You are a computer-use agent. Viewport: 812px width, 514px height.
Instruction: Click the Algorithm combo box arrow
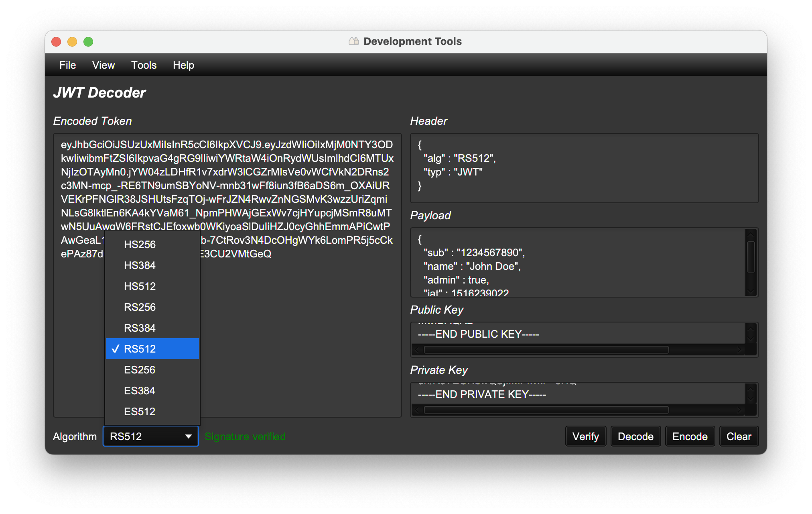188,436
